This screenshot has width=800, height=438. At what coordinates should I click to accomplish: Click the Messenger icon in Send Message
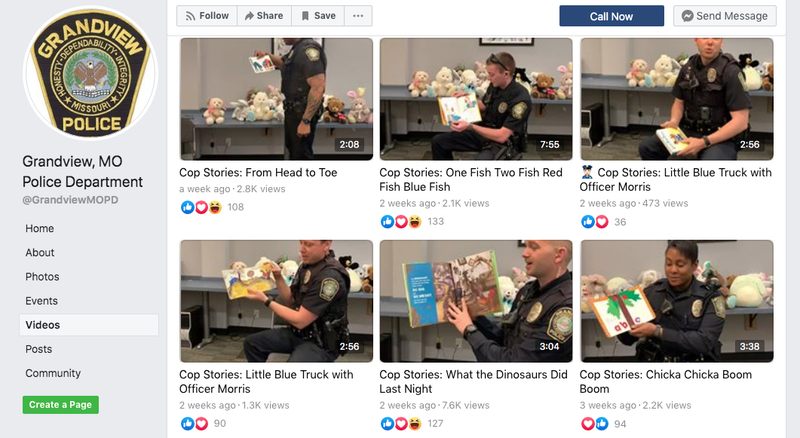pyautogui.click(x=687, y=16)
